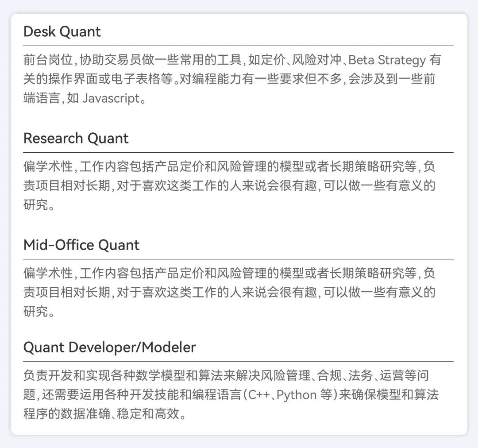Viewport: 478px width, 448px height.
Task: Click the "Mid-Office Quant" heading
Action: click(81, 245)
